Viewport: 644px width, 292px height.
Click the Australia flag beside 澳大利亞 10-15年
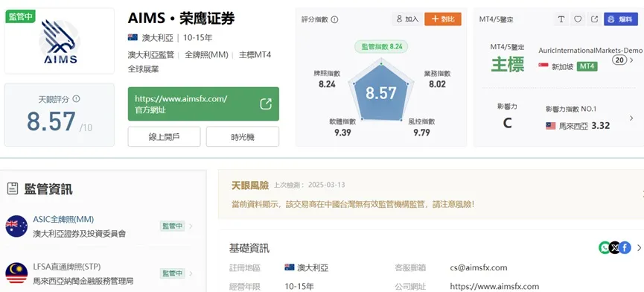[x=133, y=37]
